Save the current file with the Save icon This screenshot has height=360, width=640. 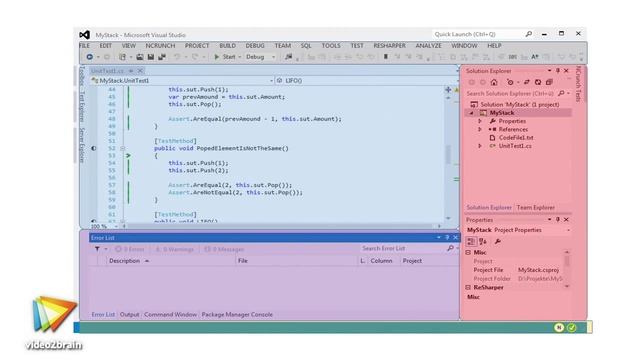[x=151, y=57]
